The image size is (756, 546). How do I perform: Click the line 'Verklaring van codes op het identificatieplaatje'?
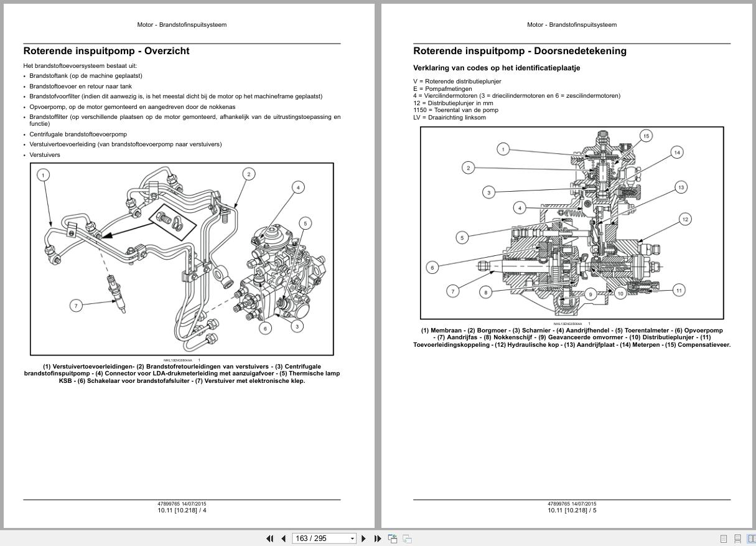(x=497, y=68)
